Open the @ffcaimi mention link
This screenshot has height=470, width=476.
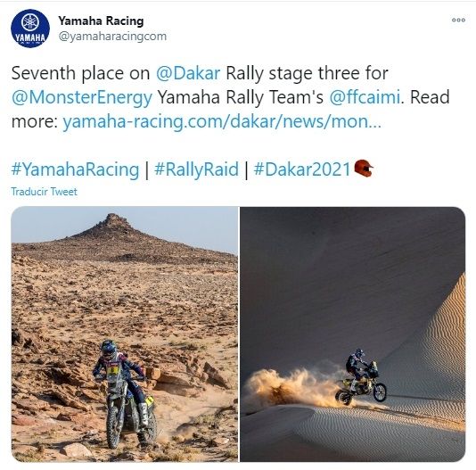tap(365, 97)
